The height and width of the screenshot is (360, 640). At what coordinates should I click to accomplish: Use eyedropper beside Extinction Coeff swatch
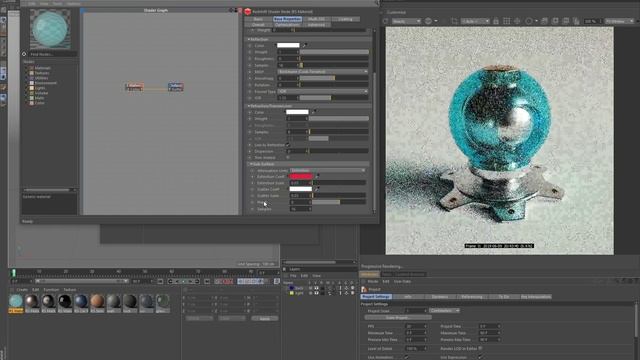317,176
